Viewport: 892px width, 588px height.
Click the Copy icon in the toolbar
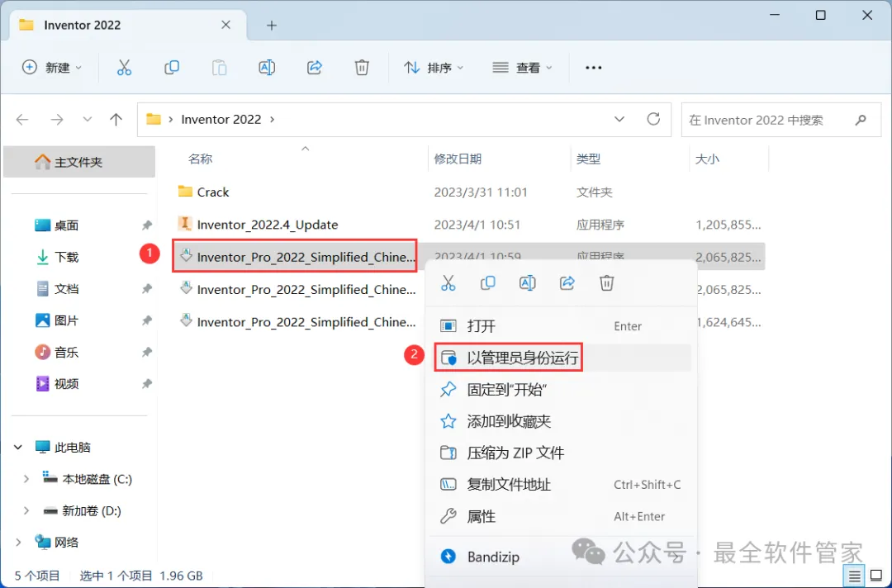tap(171, 68)
